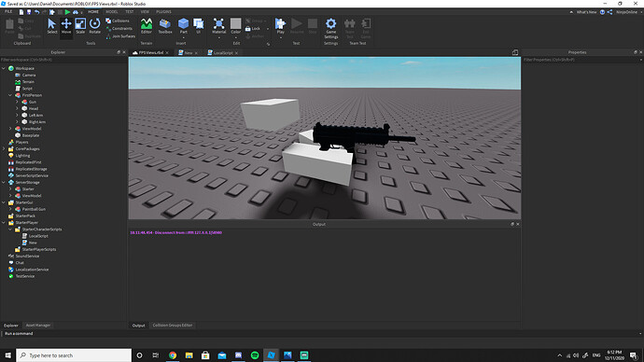Expand the Paintball Gun node
This screenshot has width=644, height=362.
(10, 209)
